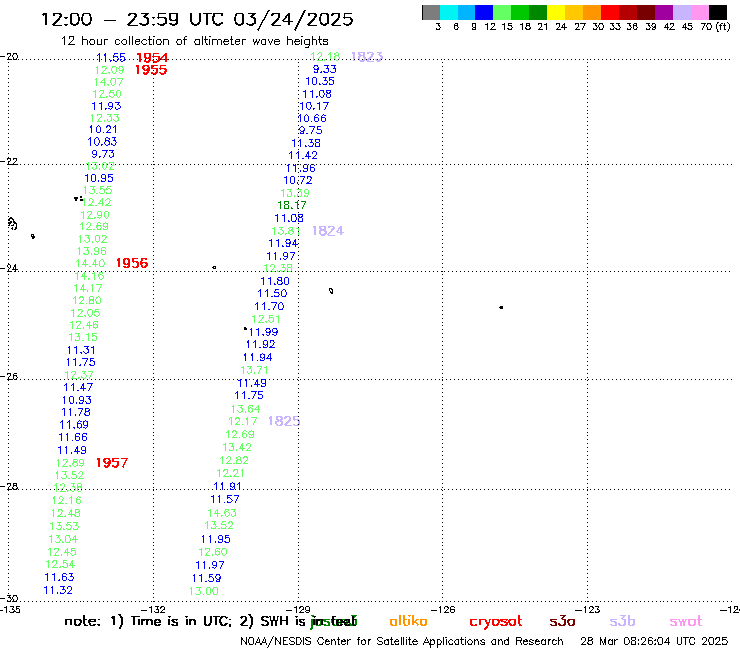Click the cyan swatch in the color scale
740x650 pixels.
point(449,12)
